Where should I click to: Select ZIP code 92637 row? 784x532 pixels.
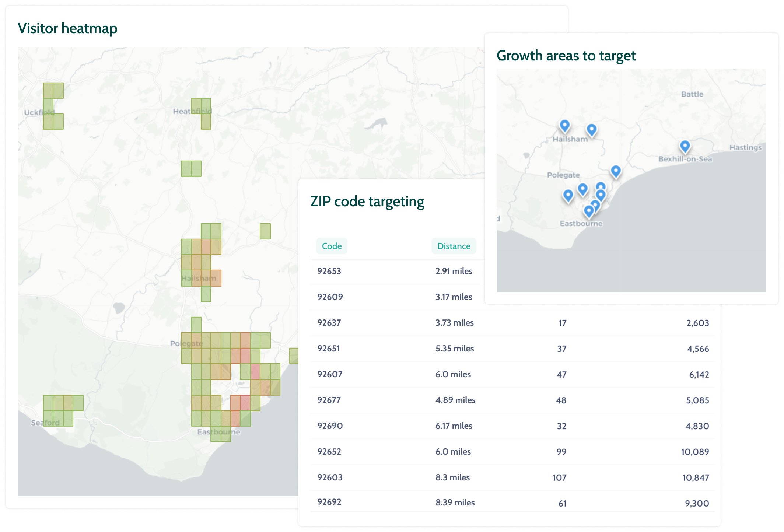pos(329,323)
